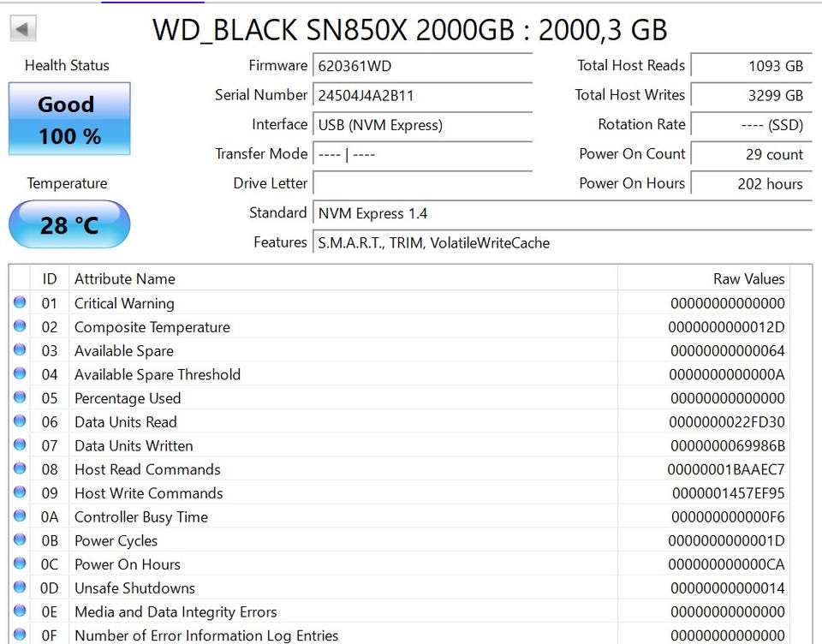Screen dimensions: 822x644
Task: Click the status dot for Critical Warning
Action: coord(20,302)
